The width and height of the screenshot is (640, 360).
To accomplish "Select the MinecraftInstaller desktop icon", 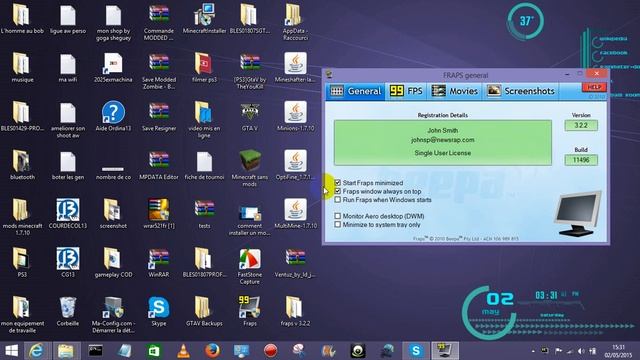I will [204, 18].
